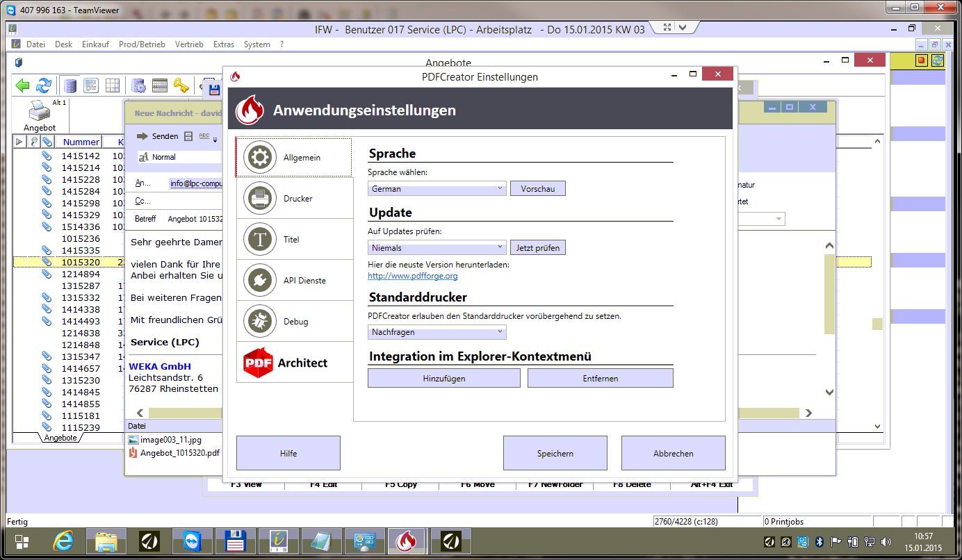This screenshot has width=962, height=560.
Task: Open TeamViewer from the taskbar
Action: (190, 541)
